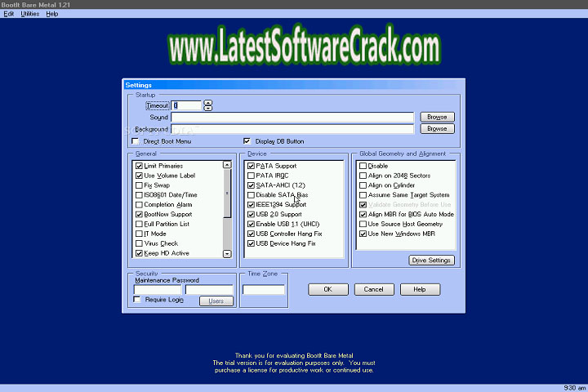This screenshot has width=588, height=392.
Task: Cancel the Settings dialog
Action: point(373,289)
